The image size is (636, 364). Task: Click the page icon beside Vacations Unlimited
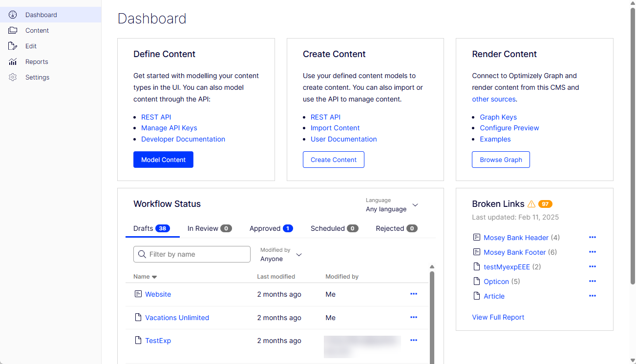click(138, 317)
